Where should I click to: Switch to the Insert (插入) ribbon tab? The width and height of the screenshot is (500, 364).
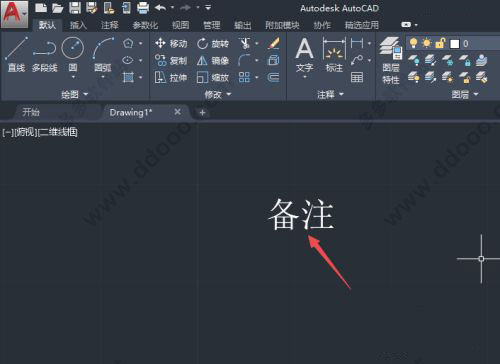coord(78,25)
